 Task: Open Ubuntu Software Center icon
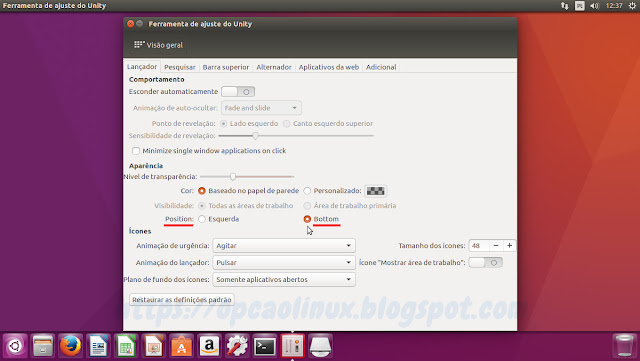182,346
